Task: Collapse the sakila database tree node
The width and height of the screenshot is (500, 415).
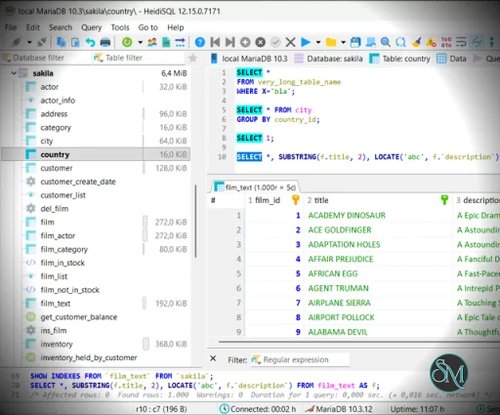Action: (x=14, y=73)
